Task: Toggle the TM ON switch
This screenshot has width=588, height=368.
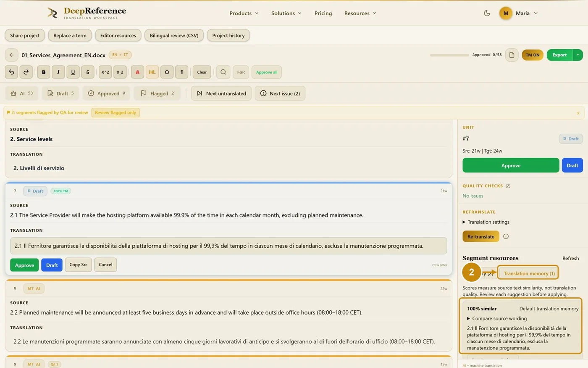Action: point(533,55)
